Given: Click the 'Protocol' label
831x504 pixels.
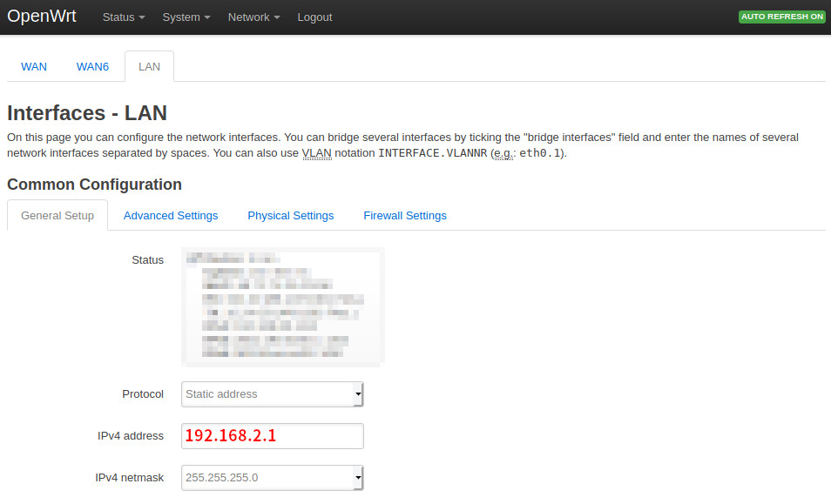Looking at the screenshot, I should tap(143, 393).
